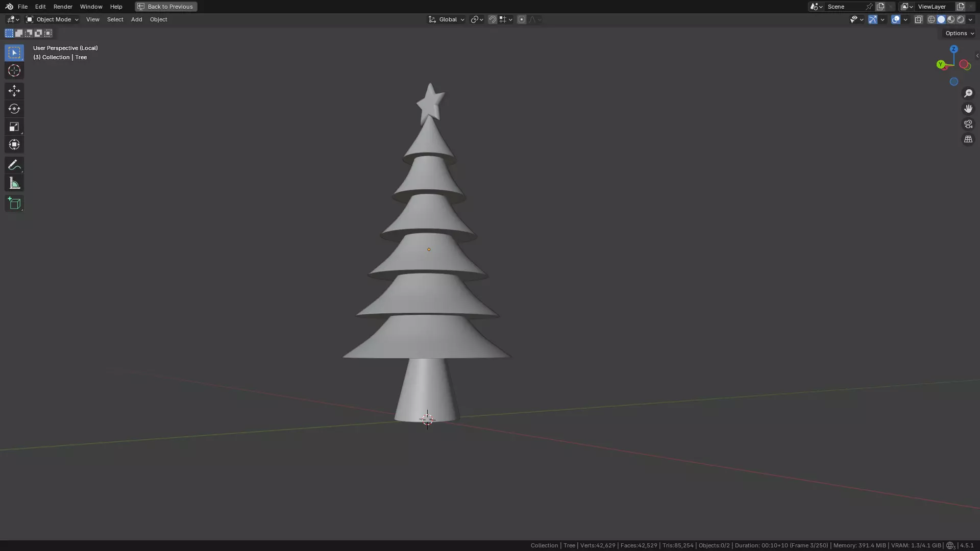Set selection mode to Intersect icon
980x551 pixels.
48,33
